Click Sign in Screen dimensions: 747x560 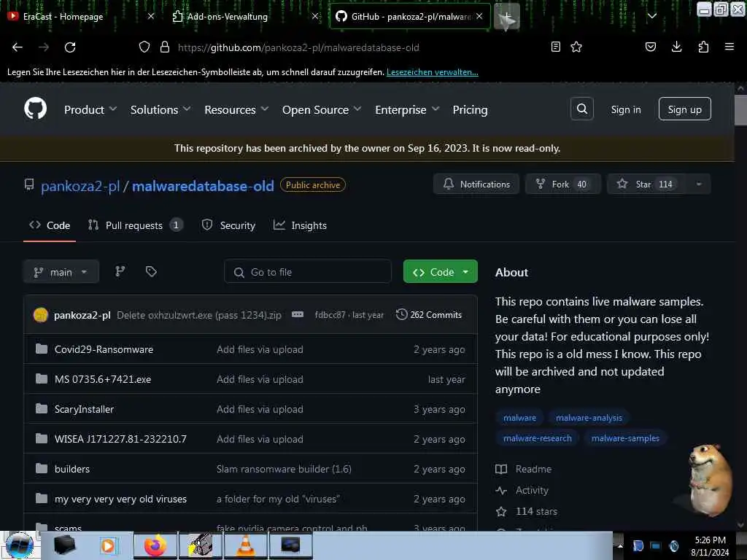tap(625, 109)
